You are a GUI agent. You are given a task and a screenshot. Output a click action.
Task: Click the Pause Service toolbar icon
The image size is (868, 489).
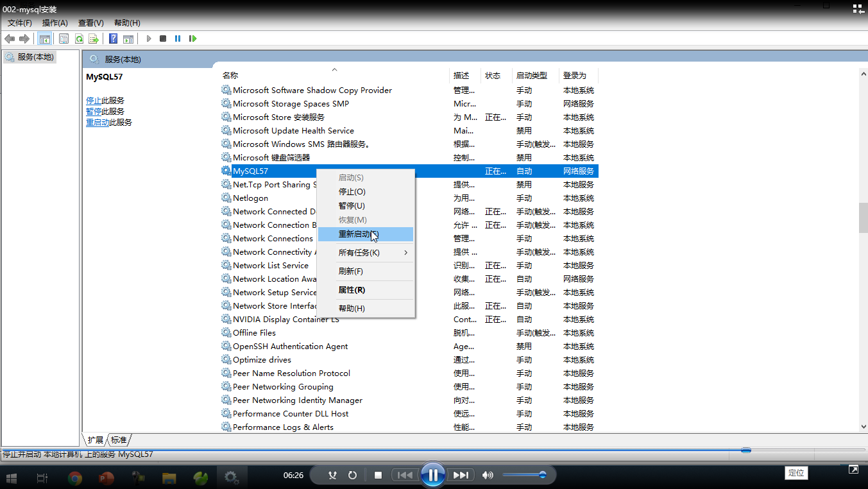click(x=178, y=39)
